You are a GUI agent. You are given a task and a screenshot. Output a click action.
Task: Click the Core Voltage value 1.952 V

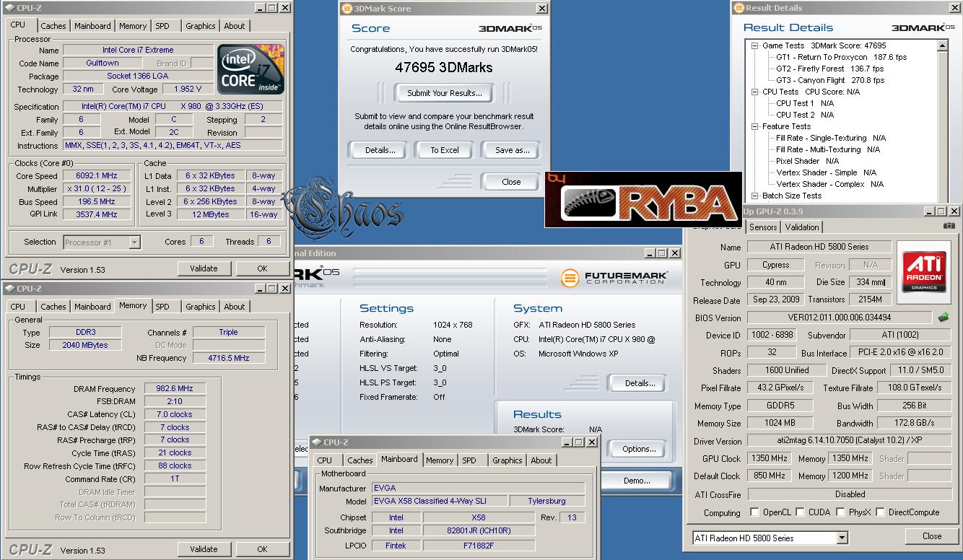pos(187,89)
